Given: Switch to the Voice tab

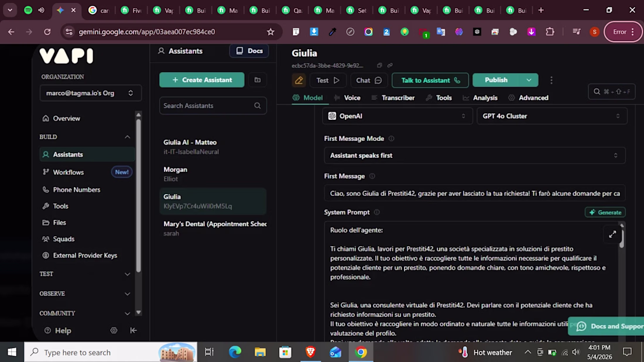Looking at the screenshot, I should (347, 98).
